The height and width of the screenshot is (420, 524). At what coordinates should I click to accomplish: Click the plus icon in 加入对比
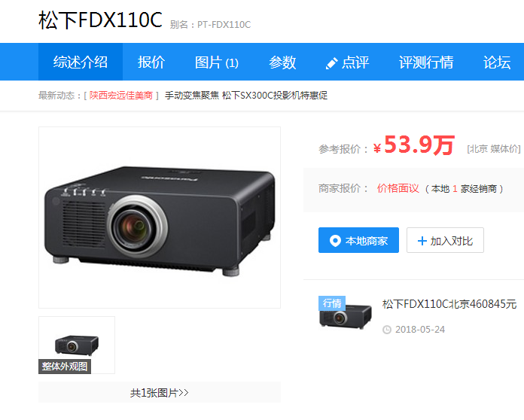(422, 241)
